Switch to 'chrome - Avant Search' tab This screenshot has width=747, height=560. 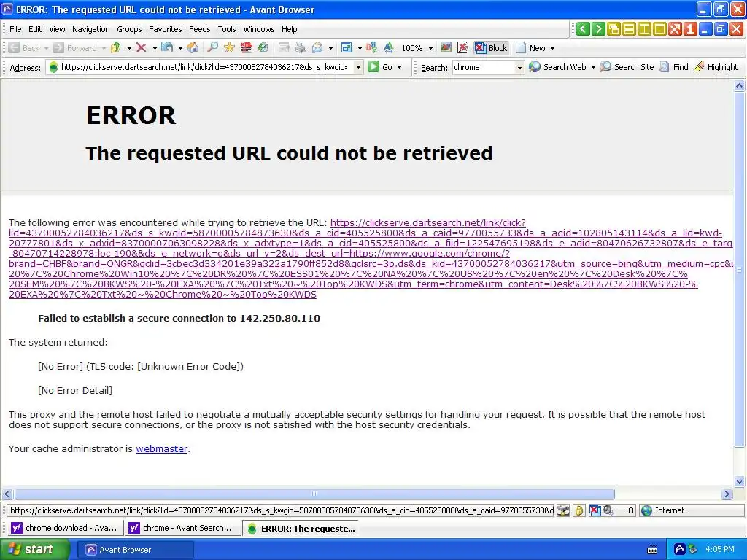pyautogui.click(x=183, y=528)
